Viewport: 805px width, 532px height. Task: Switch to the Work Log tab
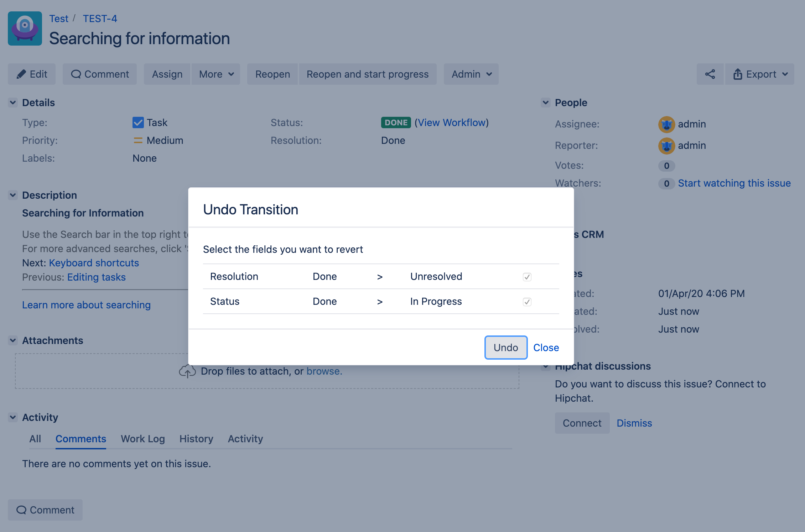click(143, 439)
